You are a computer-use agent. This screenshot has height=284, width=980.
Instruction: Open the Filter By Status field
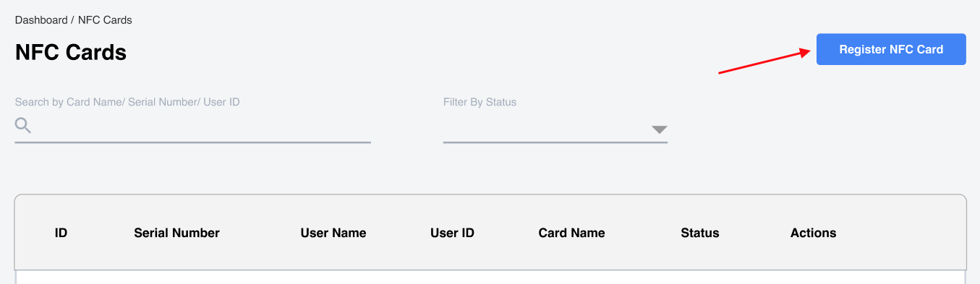(x=555, y=130)
